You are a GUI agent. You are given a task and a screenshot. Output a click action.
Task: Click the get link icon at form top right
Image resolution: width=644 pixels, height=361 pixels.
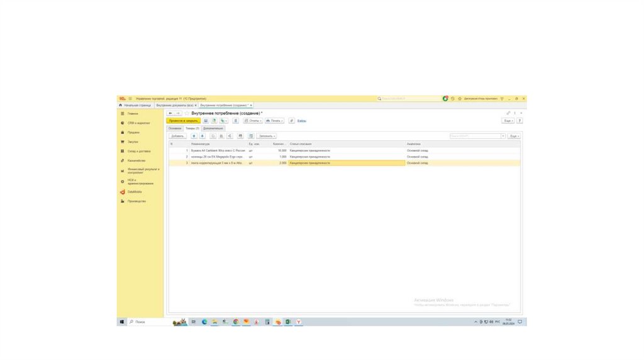[x=508, y=113]
